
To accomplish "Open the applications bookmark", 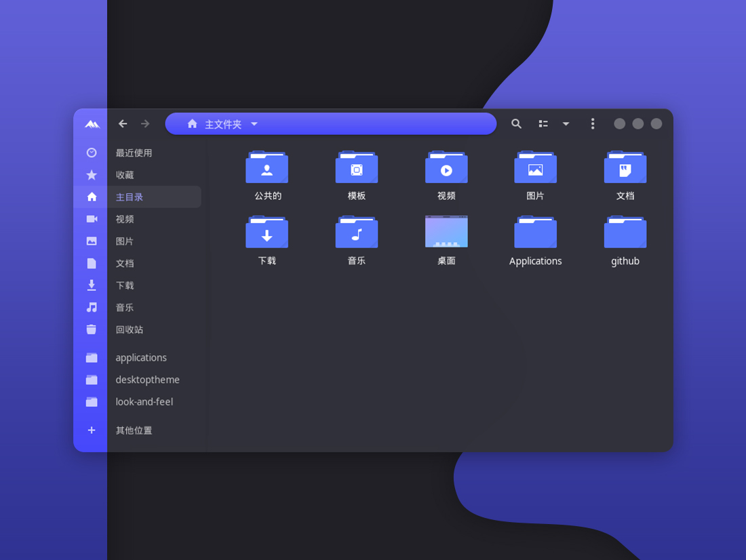I will tap(141, 357).
